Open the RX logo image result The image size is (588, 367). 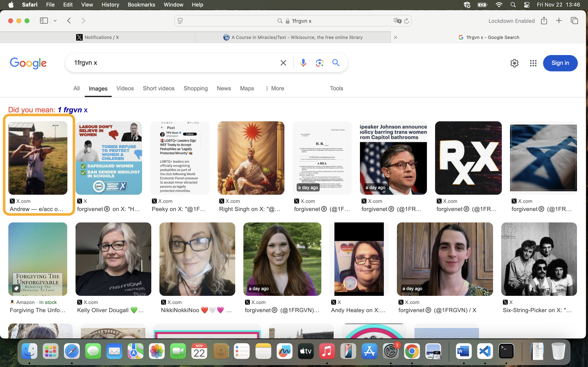coord(468,158)
